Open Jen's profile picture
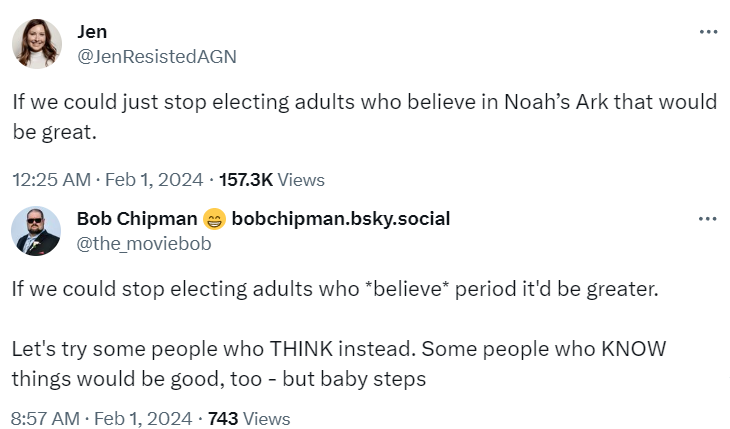This screenshot has width=730, height=429. tap(36, 44)
